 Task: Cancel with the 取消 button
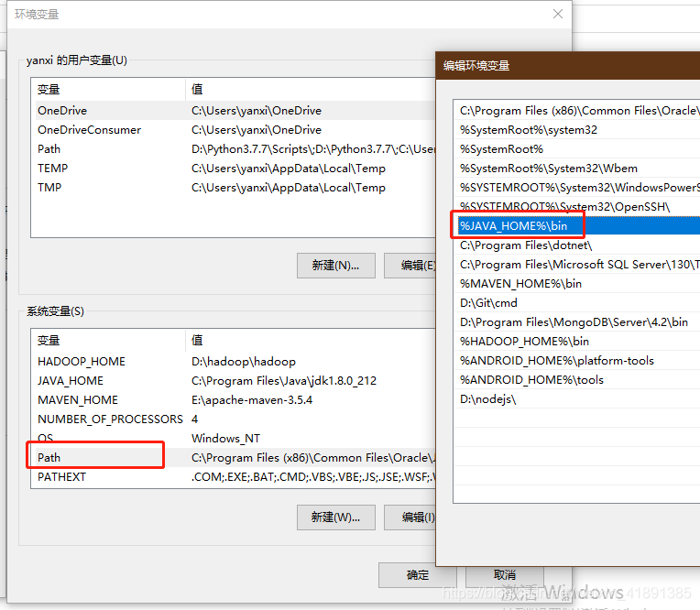coord(505,575)
